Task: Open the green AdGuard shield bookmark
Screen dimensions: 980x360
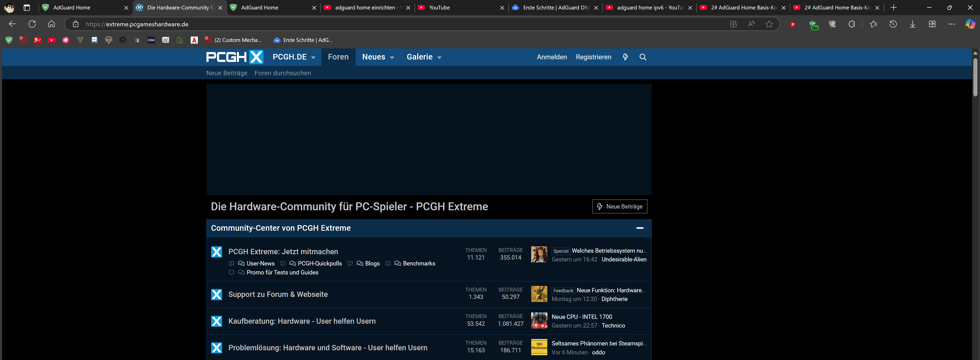Action: (9, 40)
